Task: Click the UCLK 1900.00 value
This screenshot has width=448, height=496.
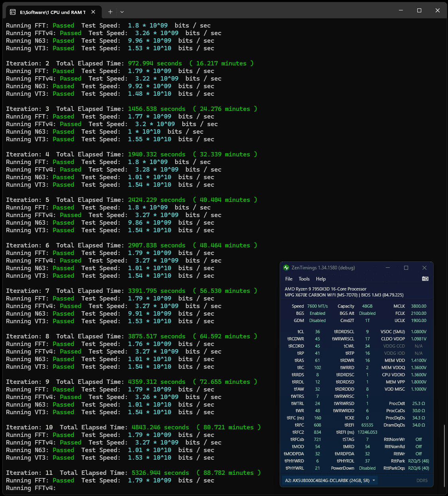Action: [x=418, y=320]
